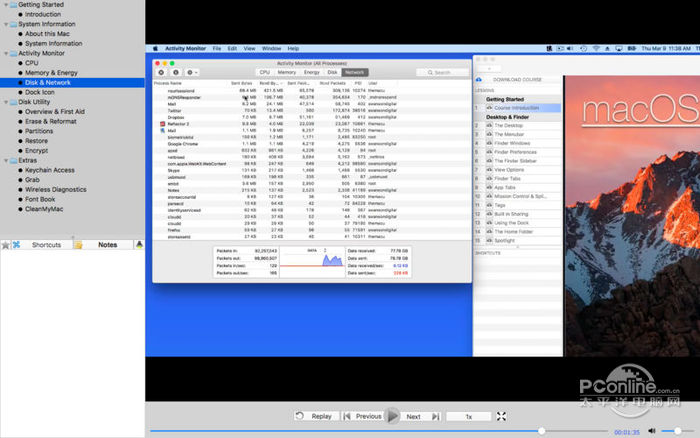
Task: Click the Wi-Fi icon in the macOS menu bar
Action: 596,48
